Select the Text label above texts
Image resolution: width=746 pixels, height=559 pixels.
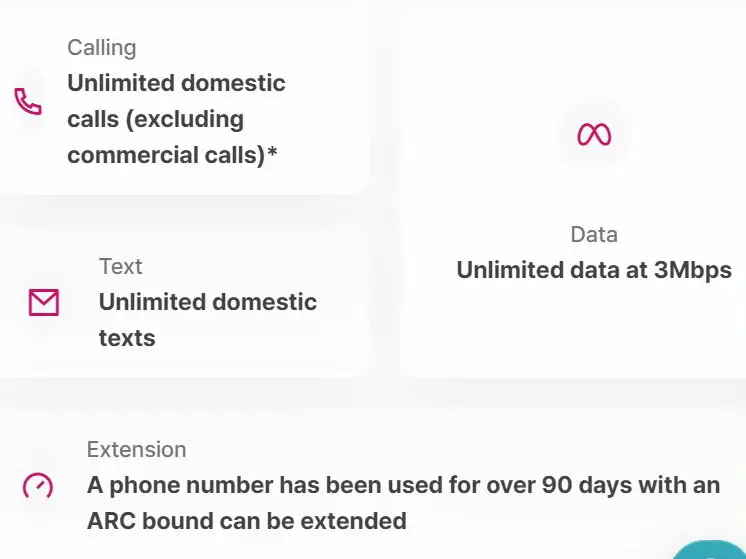click(120, 266)
